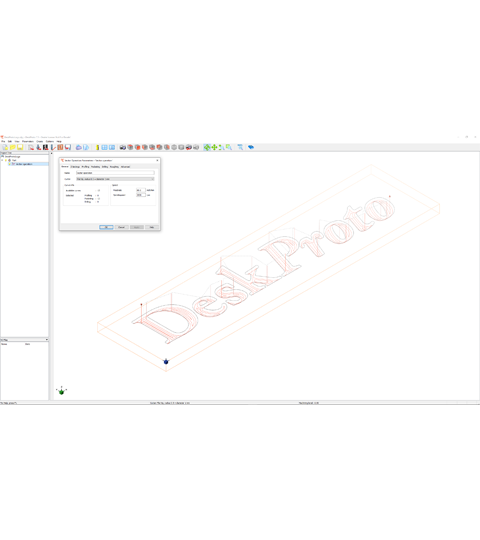Select the green pan/move view icon
480x540 pixels.
coord(214,147)
